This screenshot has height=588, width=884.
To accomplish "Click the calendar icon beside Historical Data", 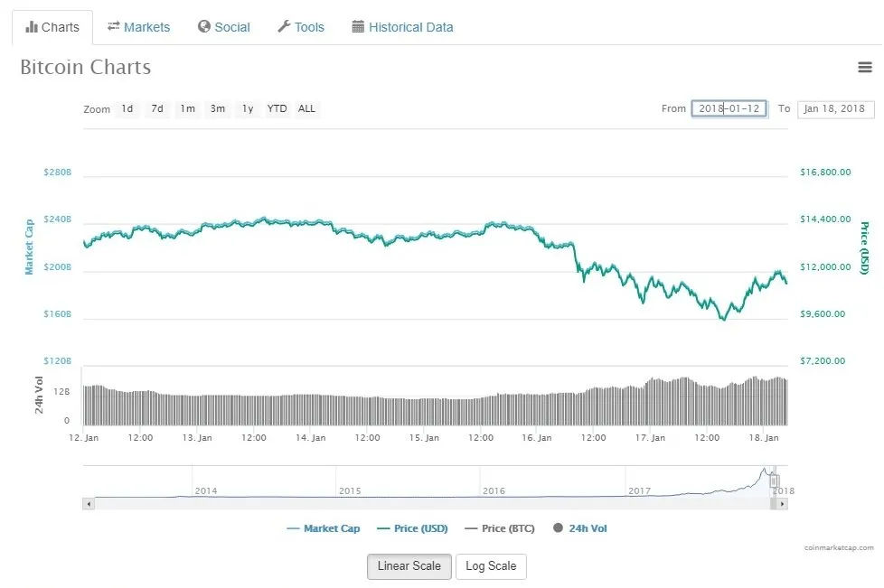I will pyautogui.click(x=358, y=26).
